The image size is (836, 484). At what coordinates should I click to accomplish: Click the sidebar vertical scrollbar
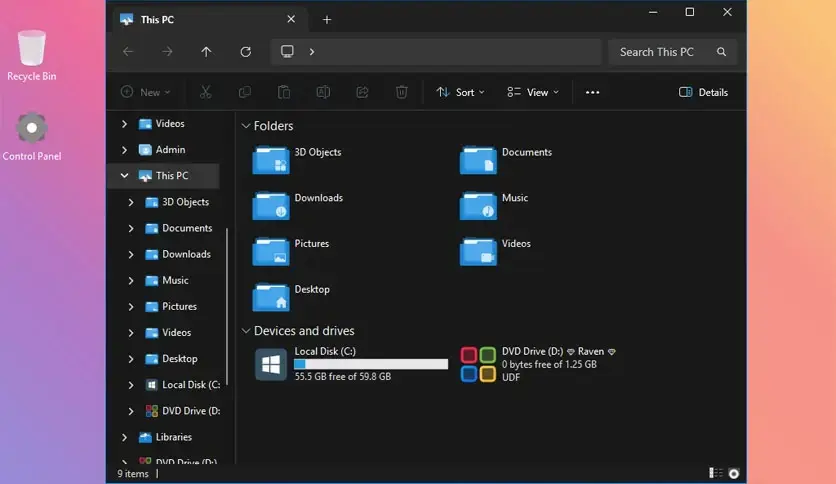pyautogui.click(x=227, y=306)
